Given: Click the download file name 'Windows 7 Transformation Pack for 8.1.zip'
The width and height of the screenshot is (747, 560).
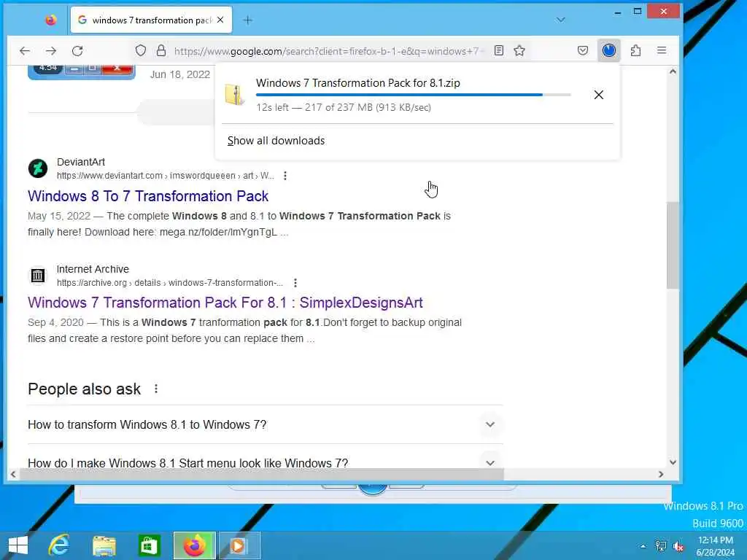Looking at the screenshot, I should [357, 83].
